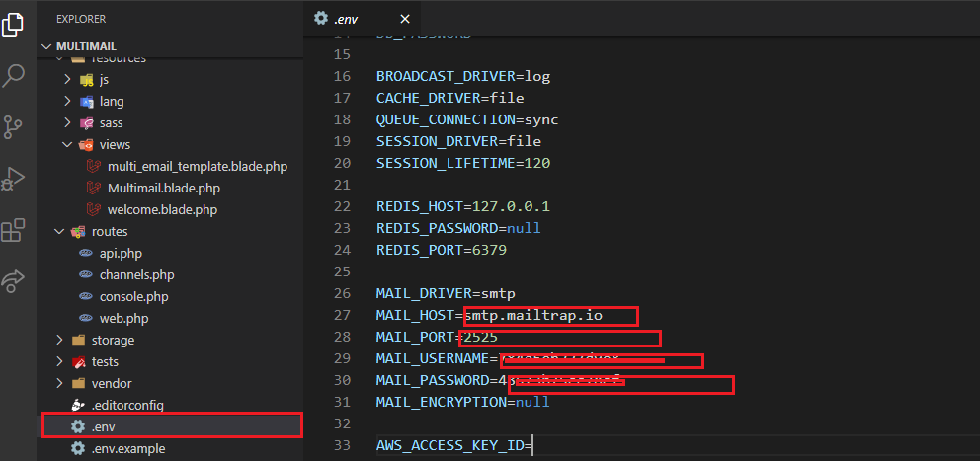
Task: Switch to the .env editor tab
Action: [346, 17]
